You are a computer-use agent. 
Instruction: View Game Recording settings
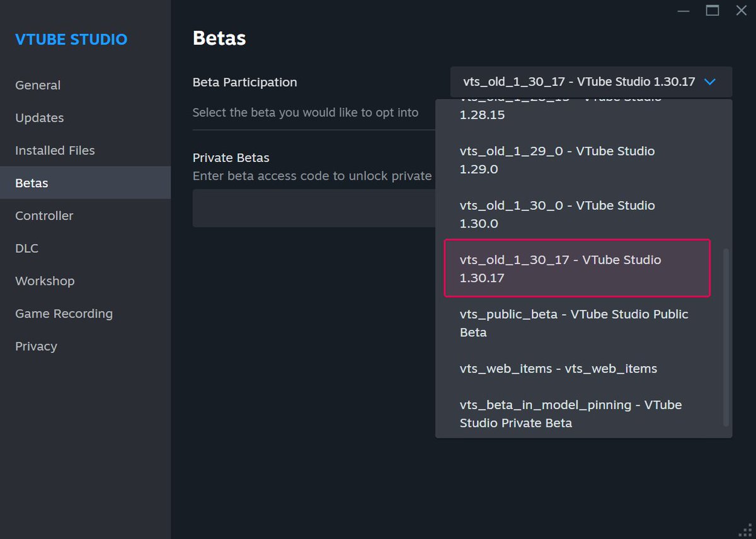(64, 313)
